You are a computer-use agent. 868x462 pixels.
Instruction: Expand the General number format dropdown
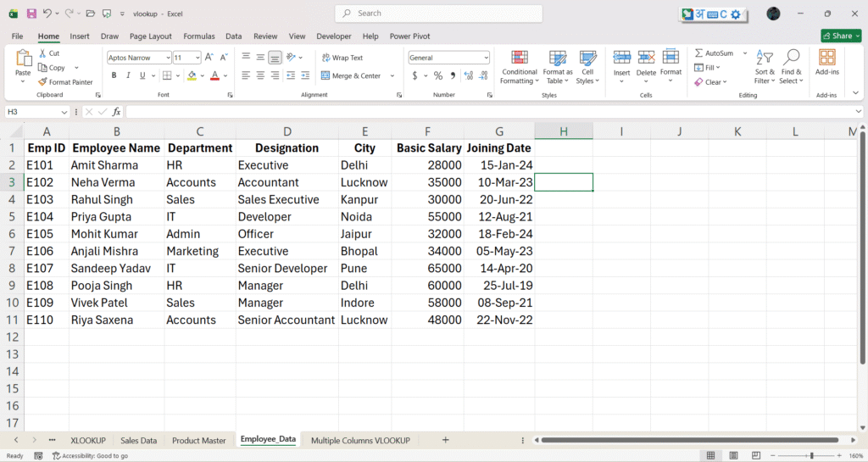click(x=486, y=58)
